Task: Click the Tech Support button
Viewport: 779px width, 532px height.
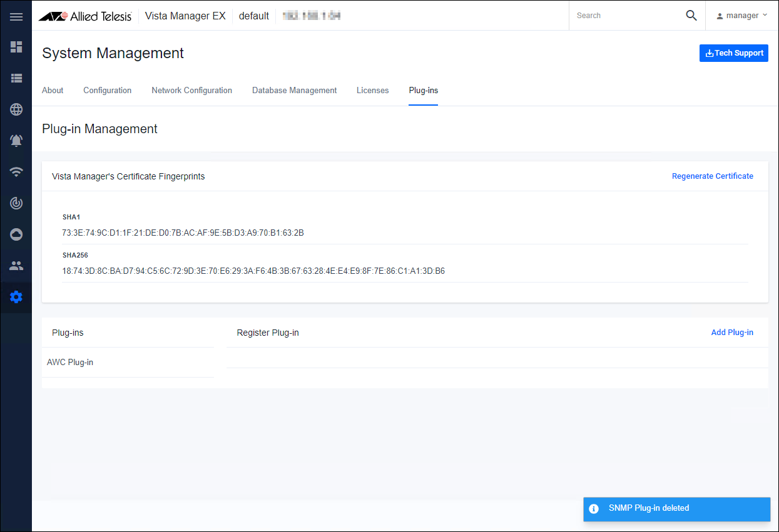Action: [x=733, y=53]
